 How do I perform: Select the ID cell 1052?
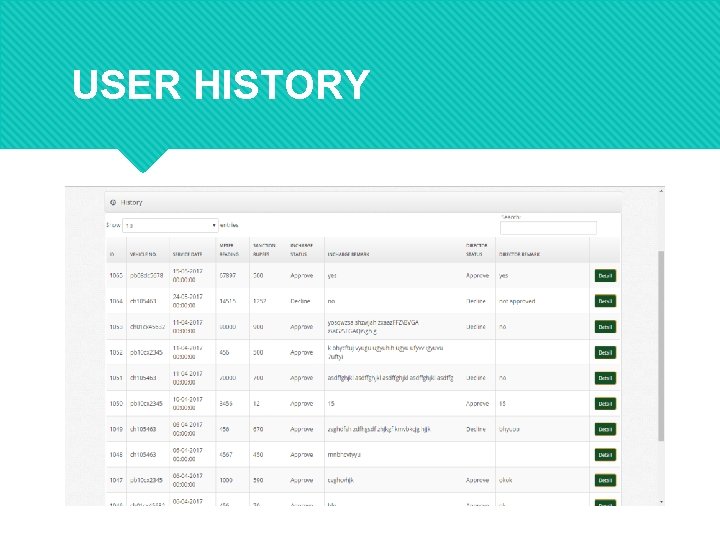116,353
